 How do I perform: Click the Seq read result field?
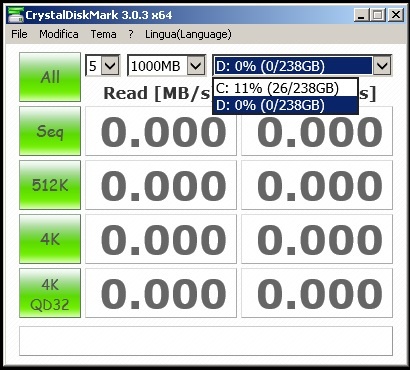coord(161,131)
